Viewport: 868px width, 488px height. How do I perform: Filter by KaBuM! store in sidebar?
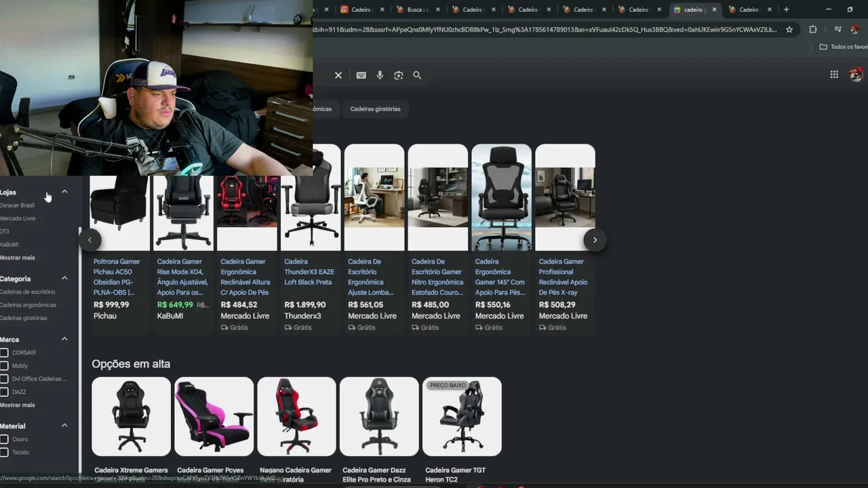9,245
